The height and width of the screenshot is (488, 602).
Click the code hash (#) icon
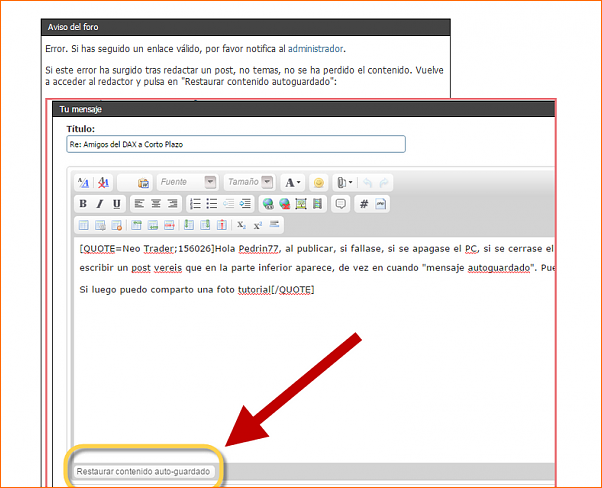click(364, 203)
